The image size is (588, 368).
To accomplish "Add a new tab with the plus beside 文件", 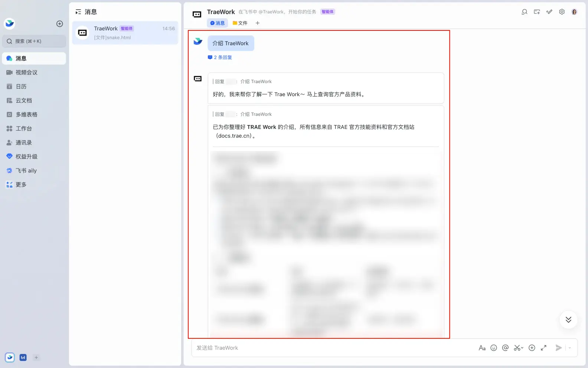I will pos(258,23).
